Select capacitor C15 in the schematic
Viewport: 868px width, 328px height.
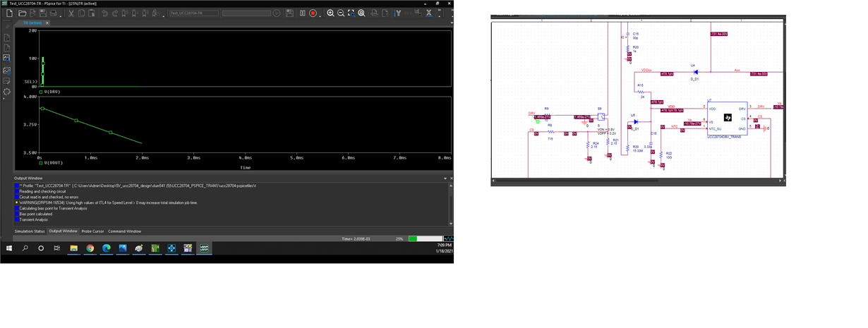[627, 35]
